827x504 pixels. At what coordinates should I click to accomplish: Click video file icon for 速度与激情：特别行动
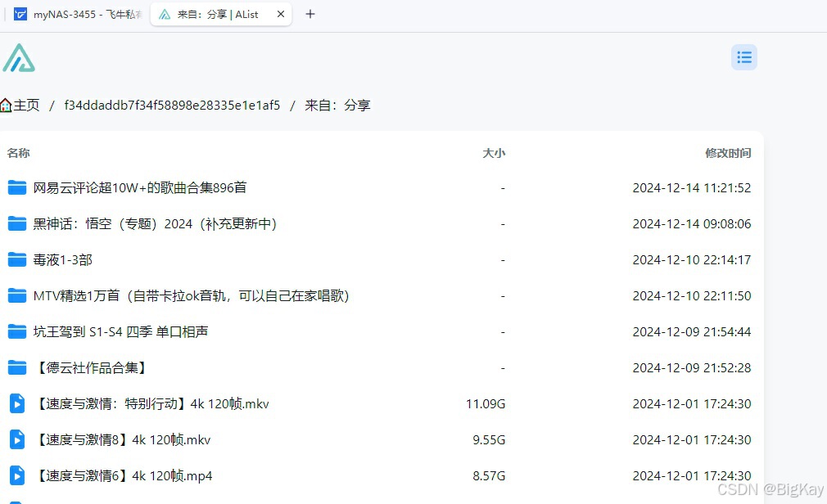(x=17, y=404)
